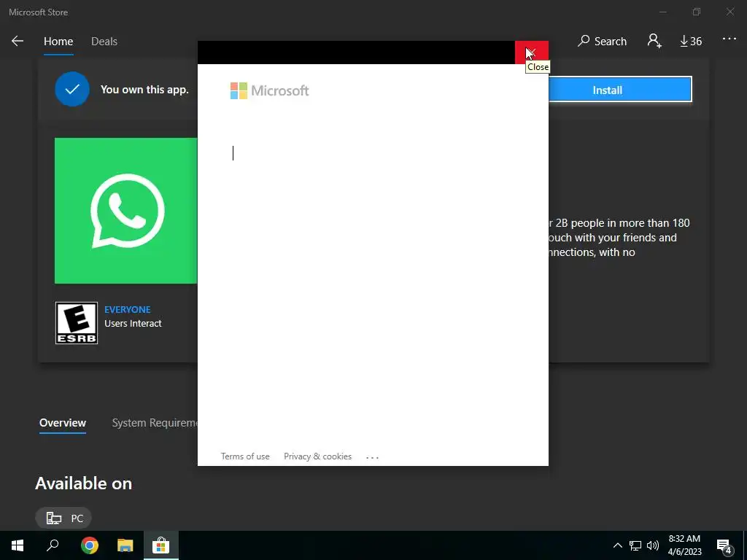Open Terms of use link
The image size is (747, 560).
point(245,456)
